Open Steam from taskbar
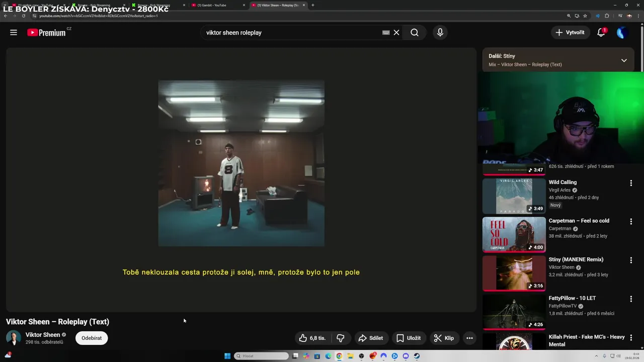The height and width of the screenshot is (362, 644). pos(417,356)
